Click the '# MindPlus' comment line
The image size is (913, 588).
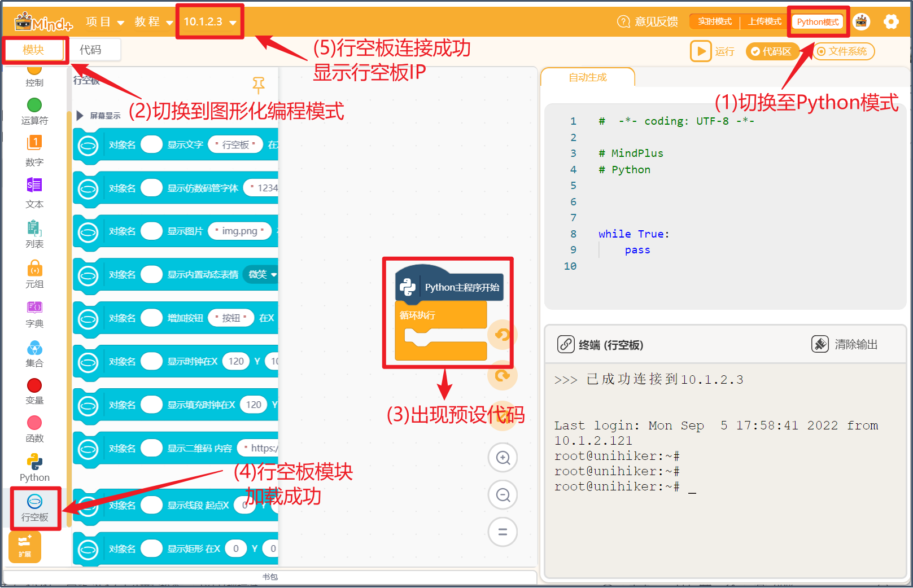coord(631,153)
